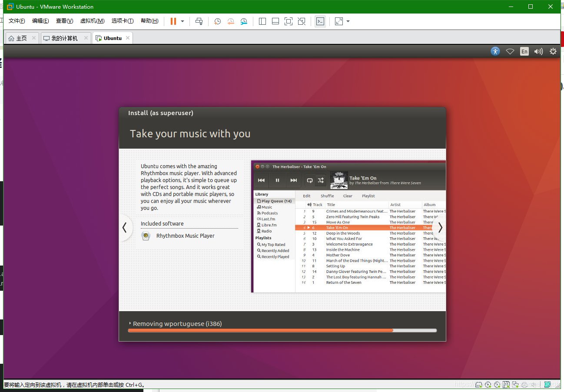Select Last.fm in the Rhythmbox sidebar

pyautogui.click(x=266, y=219)
